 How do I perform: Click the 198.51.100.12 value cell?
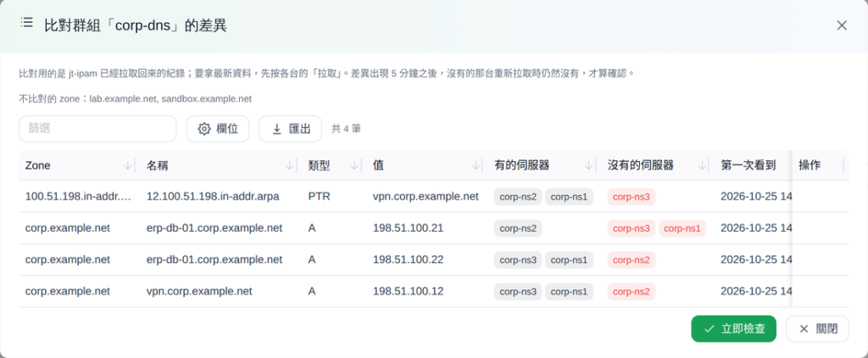tap(408, 291)
